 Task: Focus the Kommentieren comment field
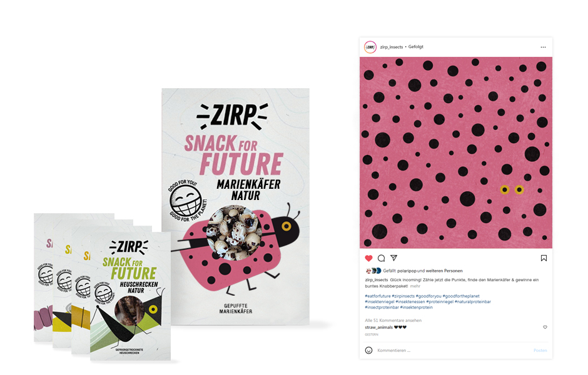[x=450, y=350]
